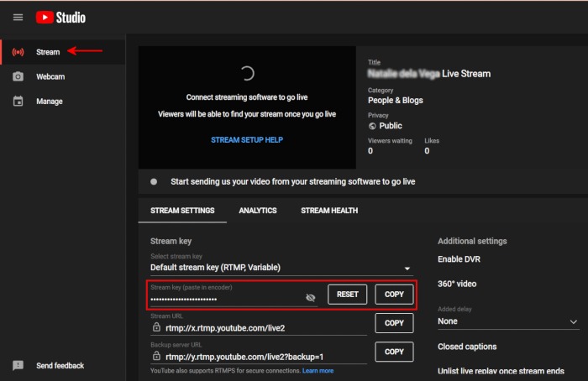Click the Stream broadcast icon in sidebar
588x381 pixels.
(x=18, y=52)
